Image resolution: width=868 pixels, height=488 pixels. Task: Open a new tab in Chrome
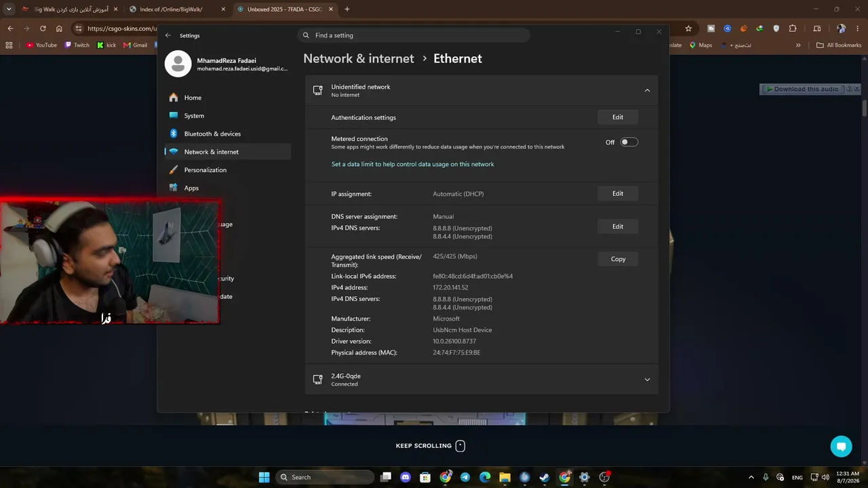347,9
